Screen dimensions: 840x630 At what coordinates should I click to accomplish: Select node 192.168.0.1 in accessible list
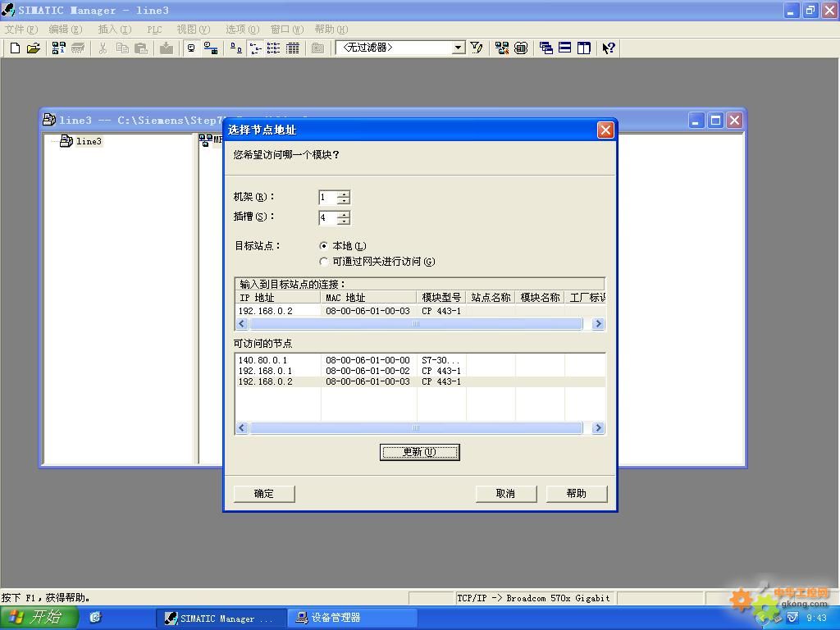(265, 371)
